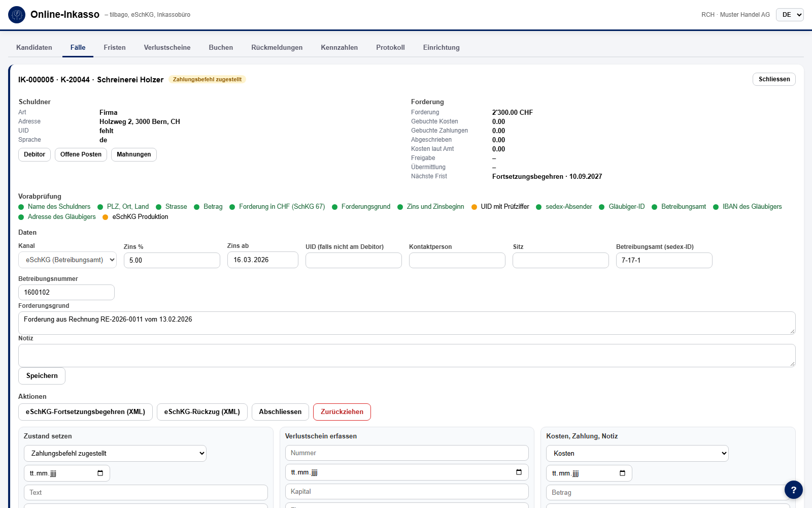Click the Online-Inkasso logo icon
This screenshot has height=508, width=812.
click(17, 15)
